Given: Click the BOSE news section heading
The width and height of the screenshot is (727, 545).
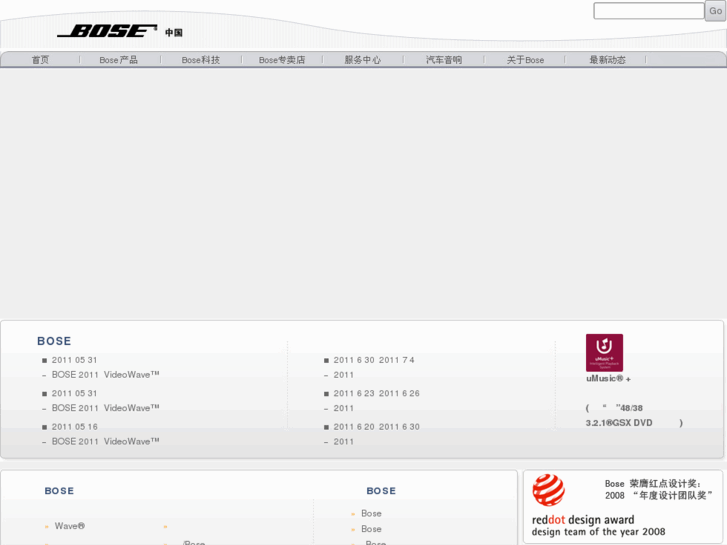Looking at the screenshot, I should [54, 341].
